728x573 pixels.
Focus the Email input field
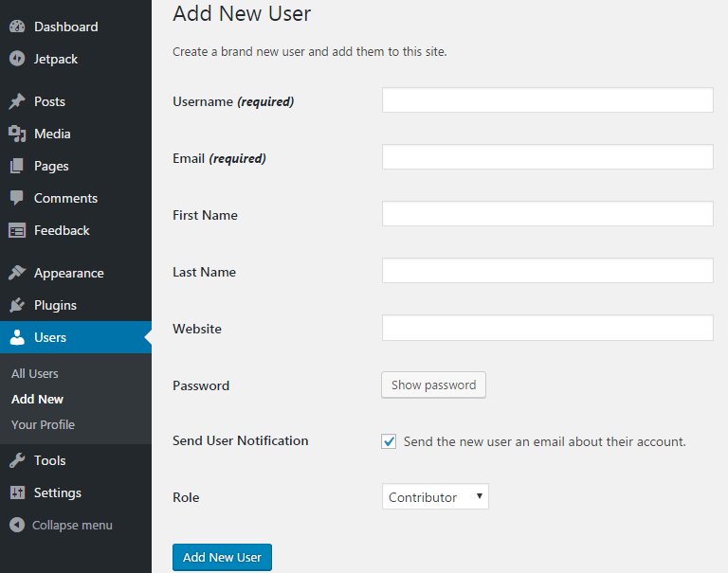547,157
